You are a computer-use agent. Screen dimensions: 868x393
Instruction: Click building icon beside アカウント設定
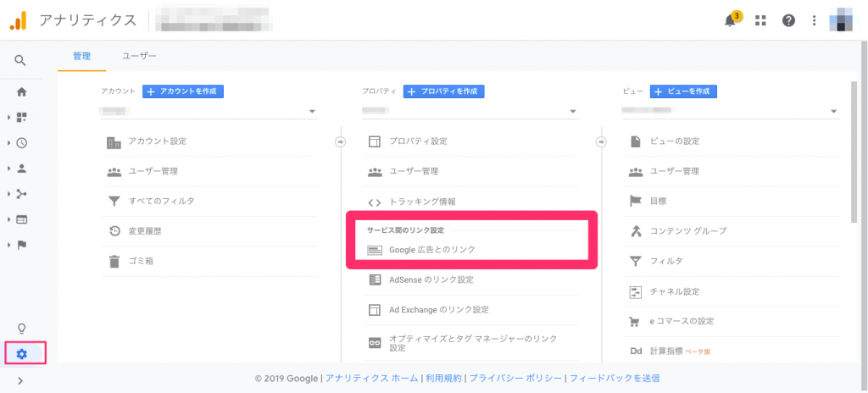[114, 141]
